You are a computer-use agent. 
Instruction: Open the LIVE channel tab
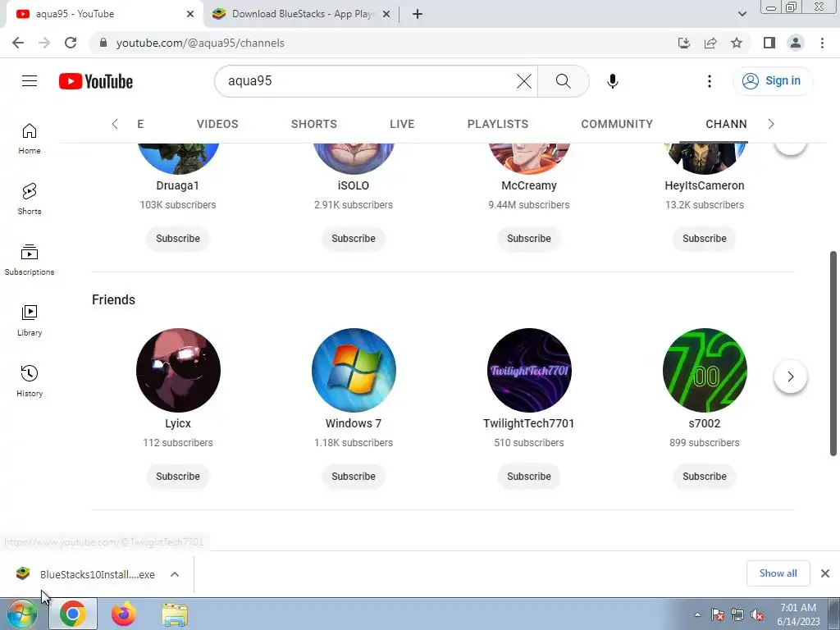click(402, 124)
